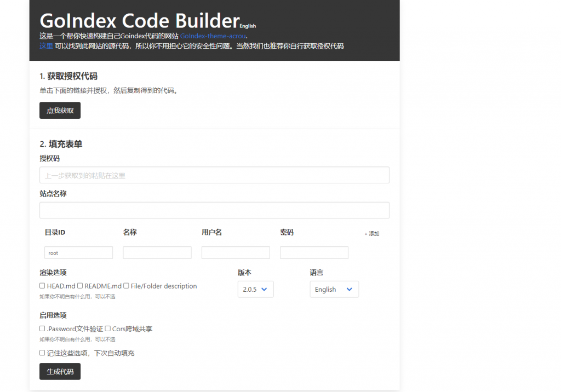
Task: Open the 版本 2.0.5 dropdown
Action: tap(255, 289)
